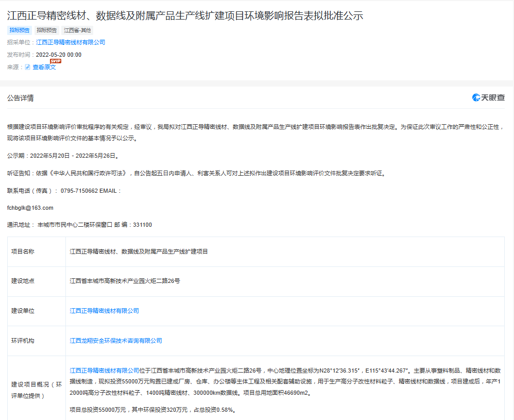
Task: Open 江西正导精密线材有限公司 link next to 招采单位
Action: pos(71,42)
